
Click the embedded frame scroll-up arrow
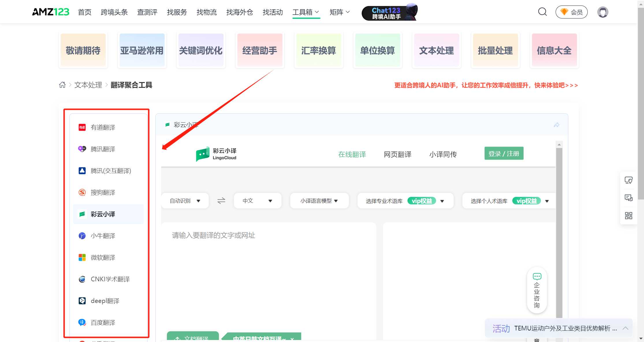point(559,144)
